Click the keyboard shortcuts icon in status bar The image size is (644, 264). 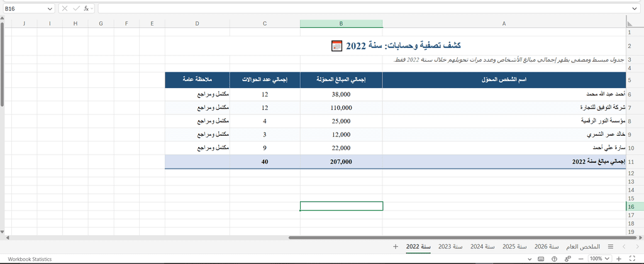tap(541, 259)
